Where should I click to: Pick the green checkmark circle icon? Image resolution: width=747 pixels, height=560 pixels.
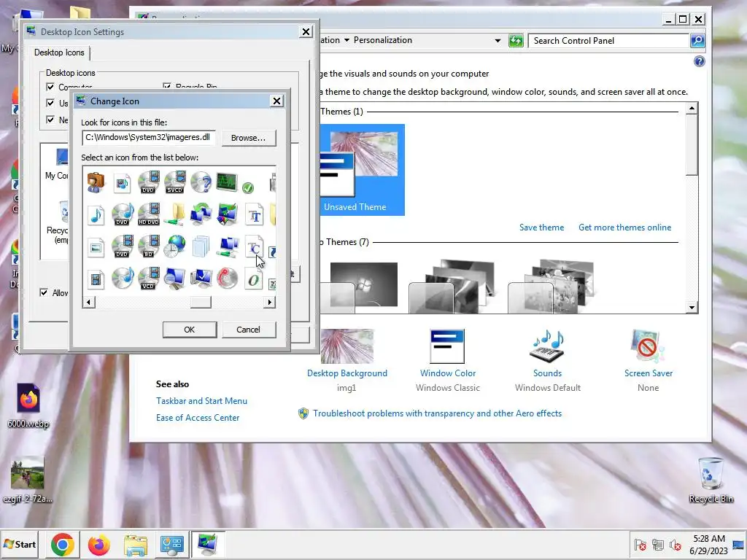[248, 187]
